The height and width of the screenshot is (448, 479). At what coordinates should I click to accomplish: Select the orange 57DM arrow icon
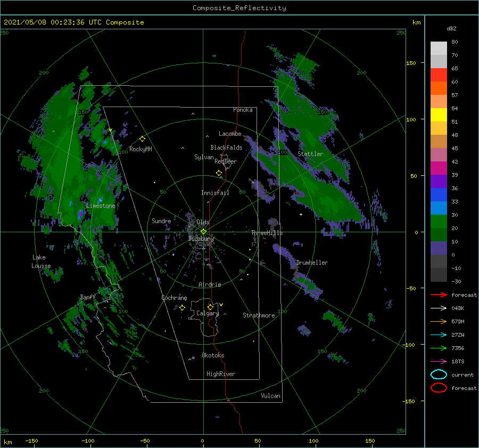click(x=439, y=321)
